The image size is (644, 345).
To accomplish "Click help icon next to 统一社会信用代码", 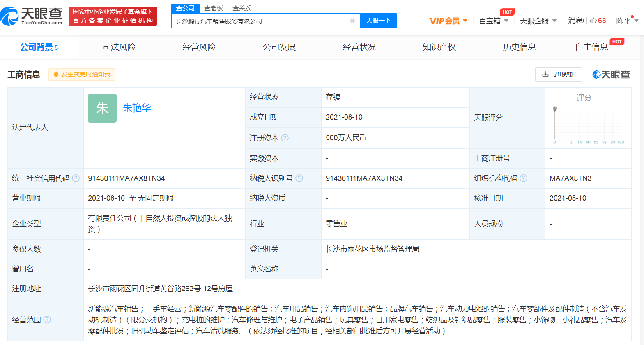I will pyautogui.click(x=76, y=178).
